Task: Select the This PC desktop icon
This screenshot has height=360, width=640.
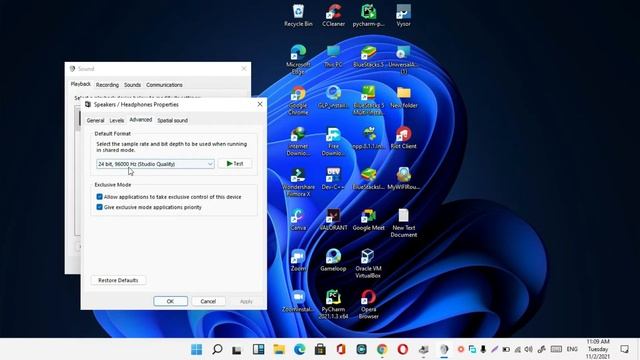Action: tap(333, 56)
